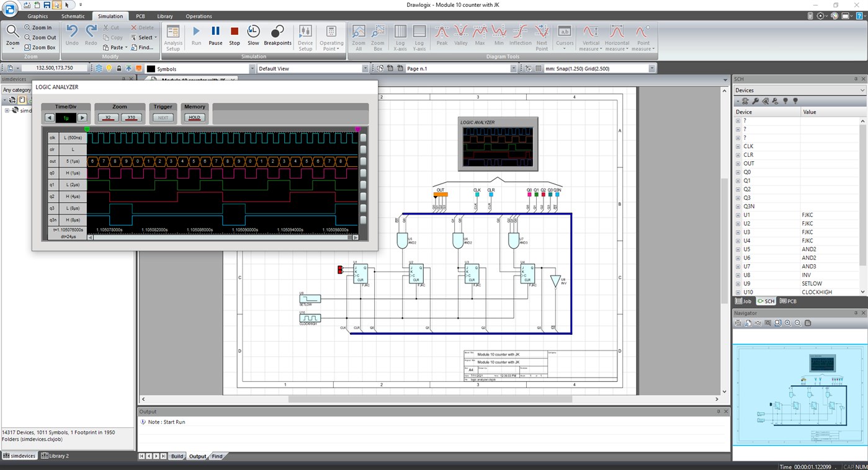Enable X2 zoom in the Logic Analyzer
868x470 pixels.
(107, 117)
